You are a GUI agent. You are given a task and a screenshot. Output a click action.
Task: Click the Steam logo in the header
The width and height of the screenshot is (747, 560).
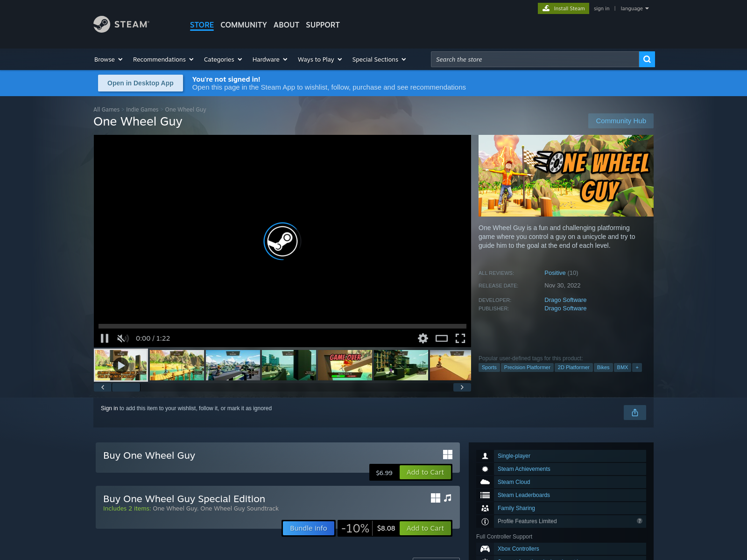pyautogui.click(x=121, y=24)
